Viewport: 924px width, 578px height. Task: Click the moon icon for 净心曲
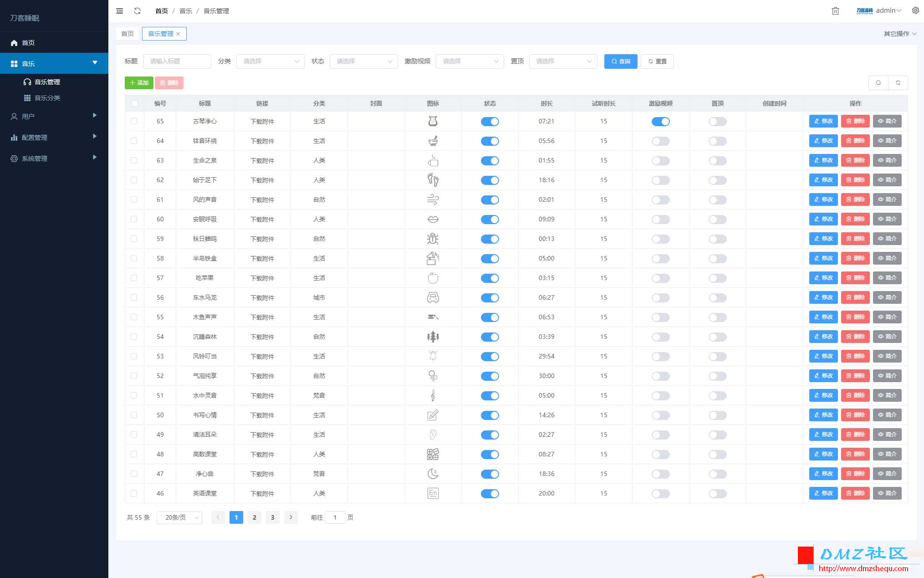pos(433,474)
